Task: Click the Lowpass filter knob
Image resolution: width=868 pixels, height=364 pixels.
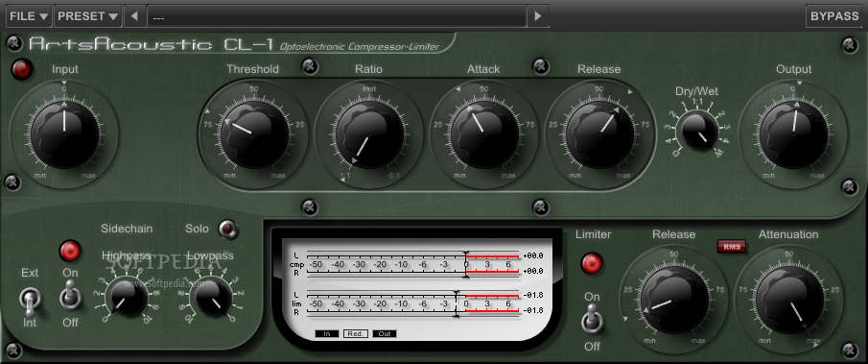Action: pyautogui.click(x=211, y=297)
